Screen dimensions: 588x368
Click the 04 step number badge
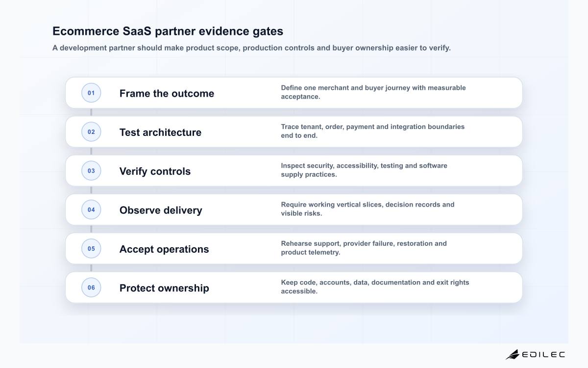click(x=91, y=210)
